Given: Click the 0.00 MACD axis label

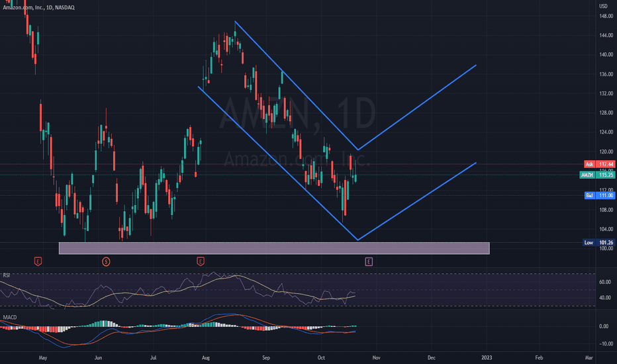Looking at the screenshot, I should click(x=604, y=326).
